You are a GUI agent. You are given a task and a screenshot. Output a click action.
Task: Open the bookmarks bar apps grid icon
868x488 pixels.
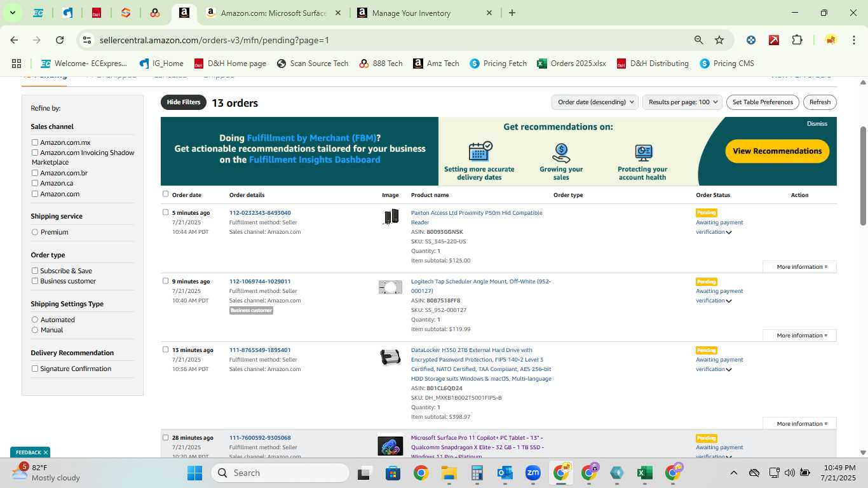point(17,64)
